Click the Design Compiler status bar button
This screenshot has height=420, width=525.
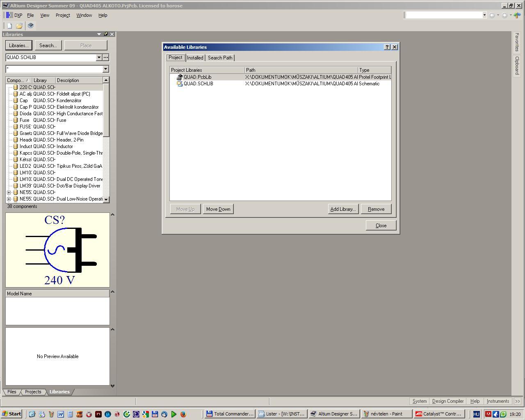pyautogui.click(x=448, y=401)
